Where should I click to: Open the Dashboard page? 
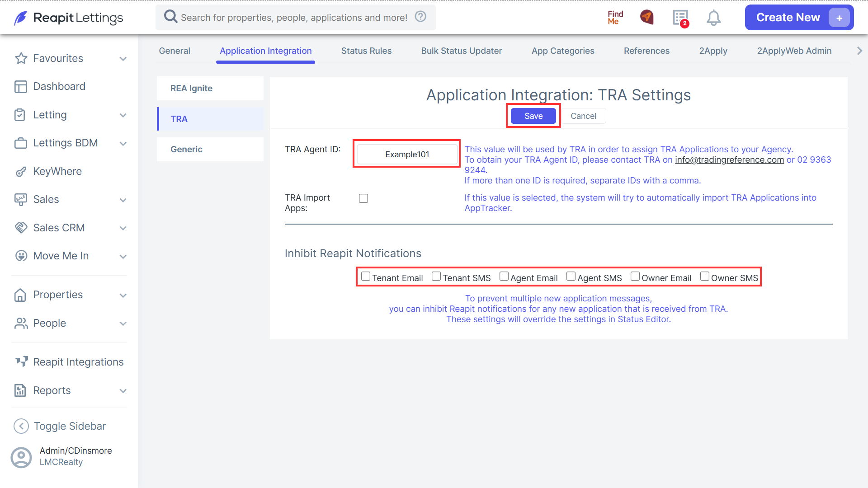(x=59, y=86)
